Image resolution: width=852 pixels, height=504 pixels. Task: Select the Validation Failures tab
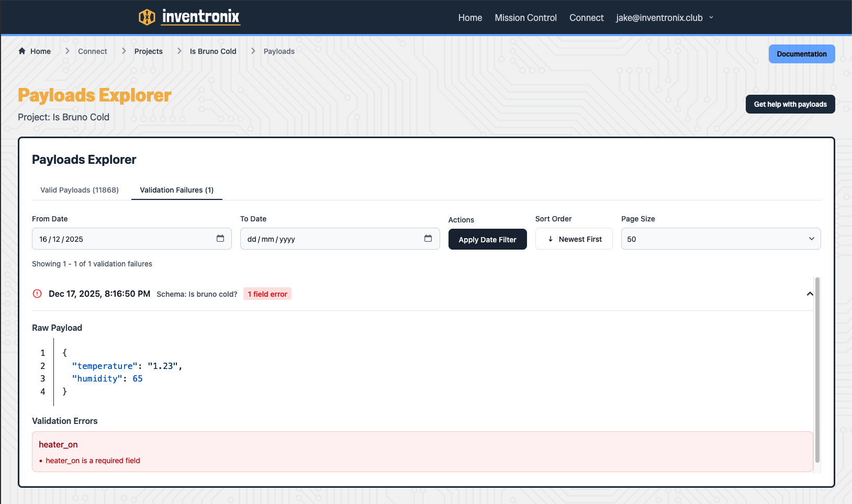(176, 190)
